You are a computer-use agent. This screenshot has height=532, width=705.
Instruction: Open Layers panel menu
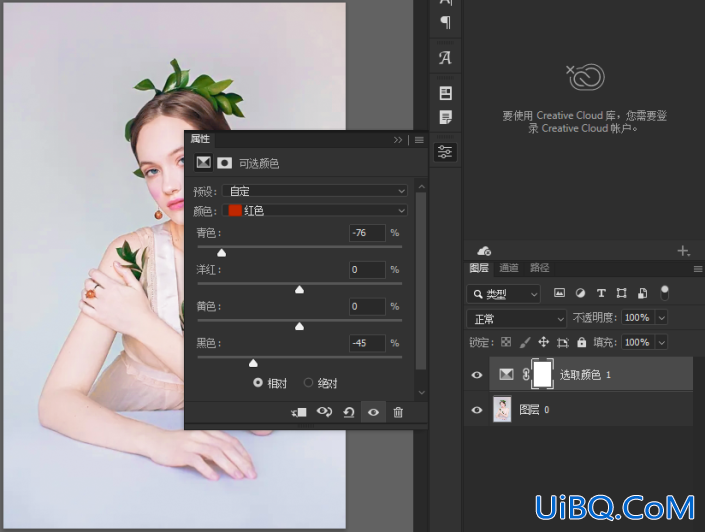698,269
